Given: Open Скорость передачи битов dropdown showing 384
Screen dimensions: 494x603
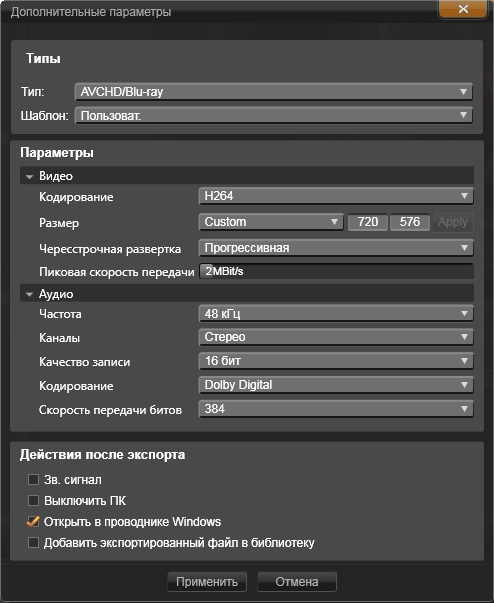Looking at the screenshot, I should [x=336, y=409].
